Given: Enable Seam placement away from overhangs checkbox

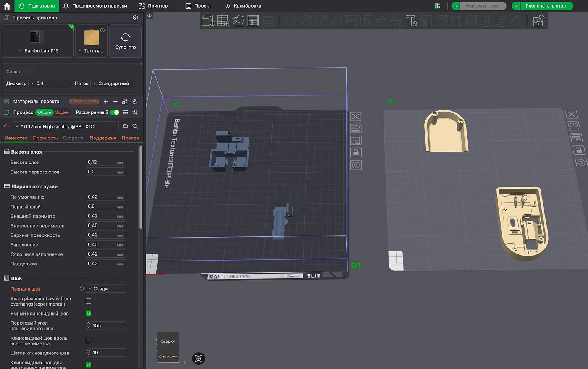Looking at the screenshot, I should (x=89, y=301).
